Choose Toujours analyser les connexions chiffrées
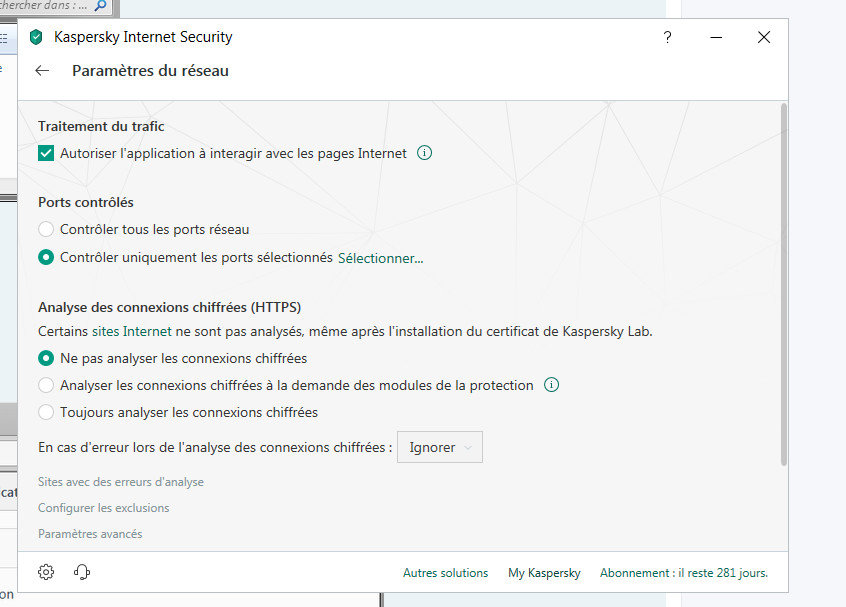 pyautogui.click(x=46, y=412)
